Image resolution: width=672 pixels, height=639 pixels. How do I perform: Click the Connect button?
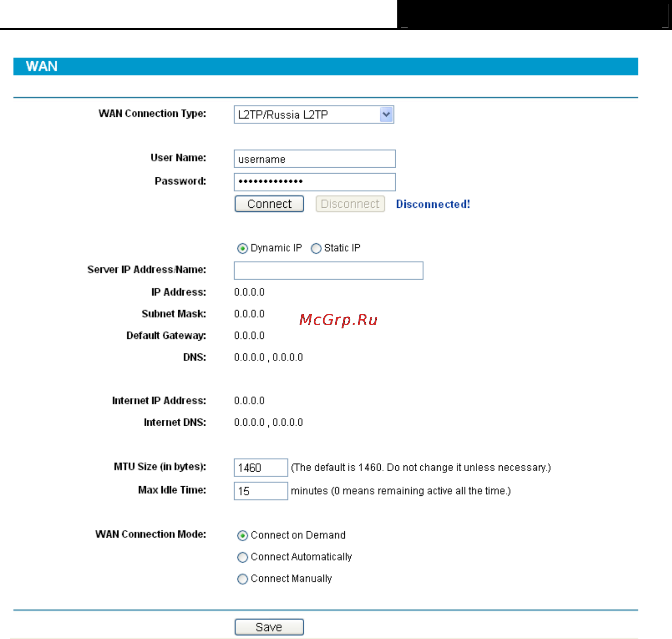269,204
